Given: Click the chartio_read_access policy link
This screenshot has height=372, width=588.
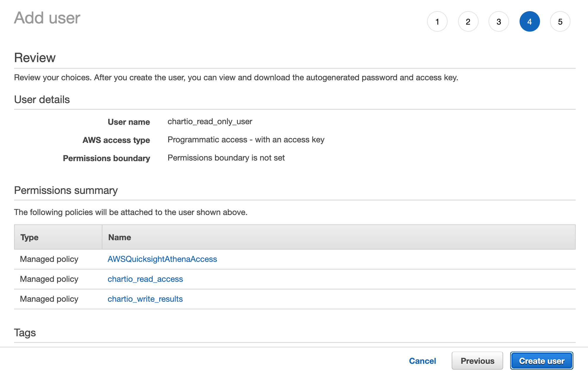Looking at the screenshot, I should 145,279.
